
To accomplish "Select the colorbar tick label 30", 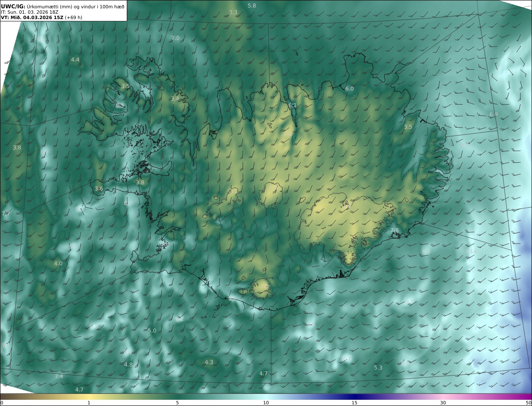I will point(443,403).
